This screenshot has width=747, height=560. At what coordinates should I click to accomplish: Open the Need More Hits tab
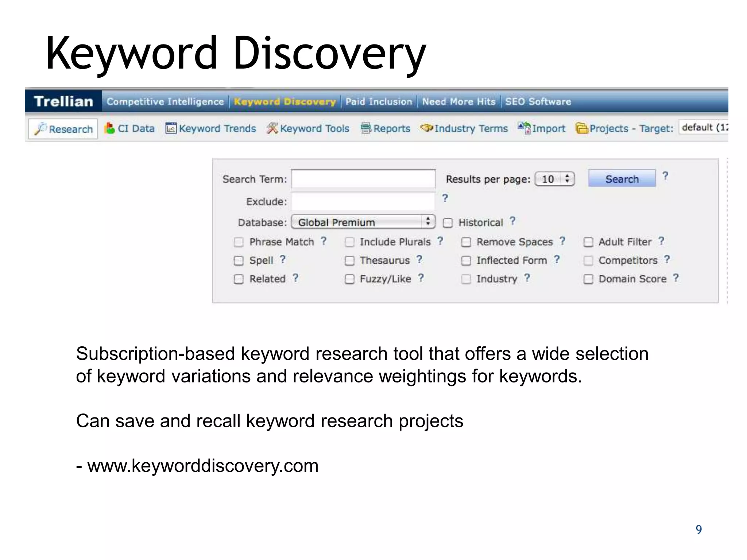pos(459,101)
